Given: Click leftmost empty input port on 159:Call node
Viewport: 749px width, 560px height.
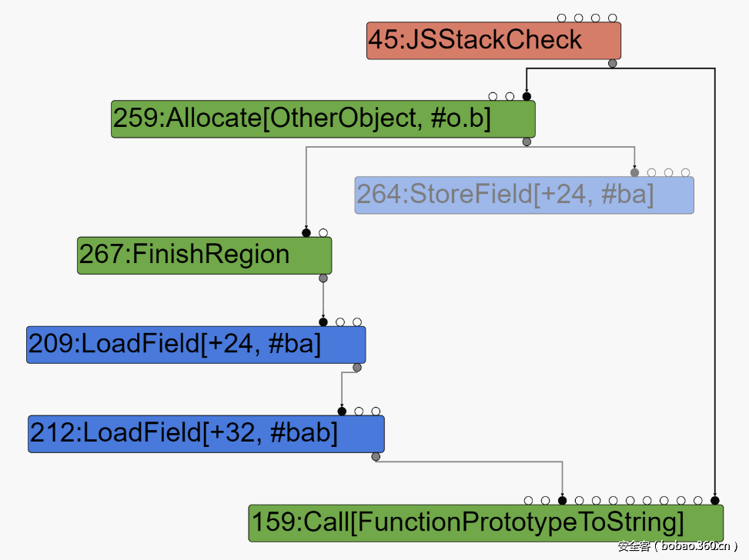Looking at the screenshot, I should point(528,501).
